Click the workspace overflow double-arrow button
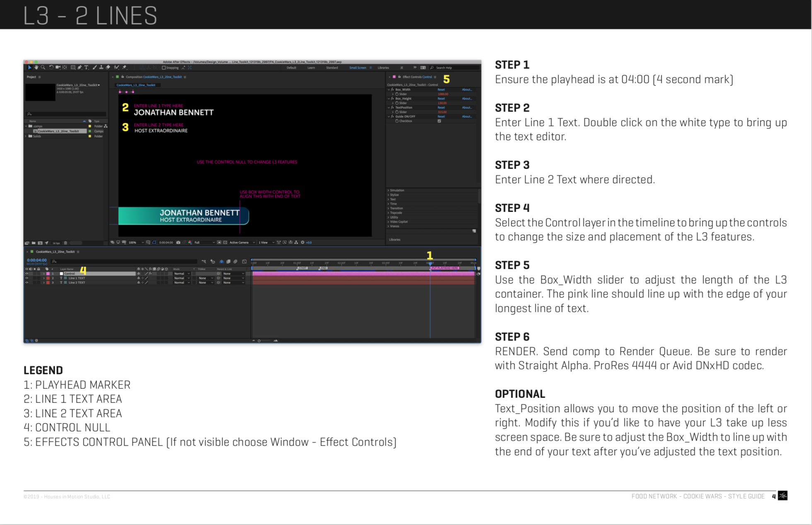The image size is (812, 525). 415,67
